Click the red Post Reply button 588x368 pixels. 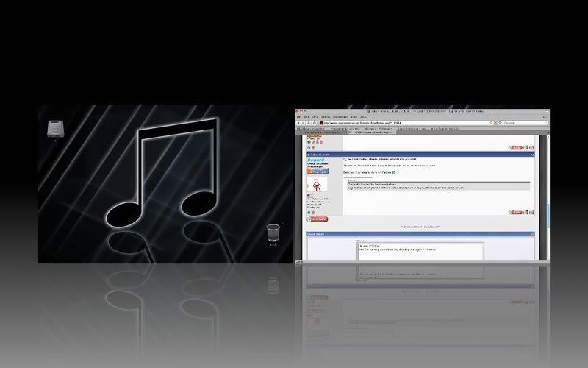click(318, 219)
